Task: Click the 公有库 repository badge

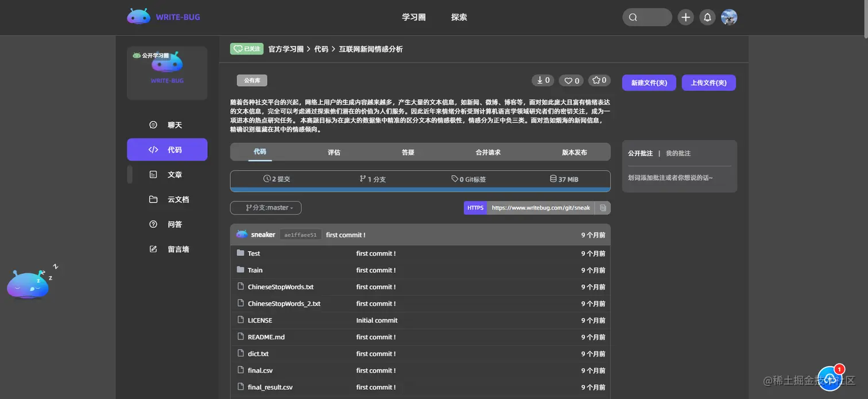Action: 252,80
